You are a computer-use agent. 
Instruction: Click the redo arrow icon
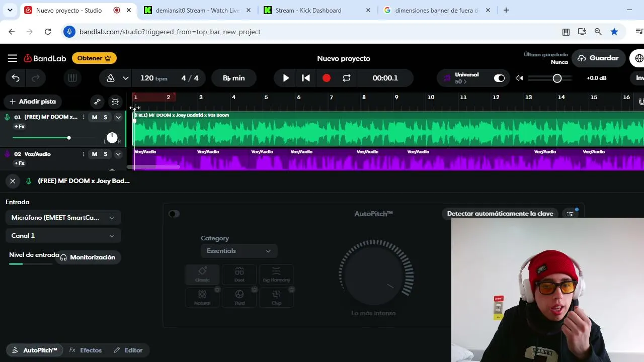click(x=36, y=78)
